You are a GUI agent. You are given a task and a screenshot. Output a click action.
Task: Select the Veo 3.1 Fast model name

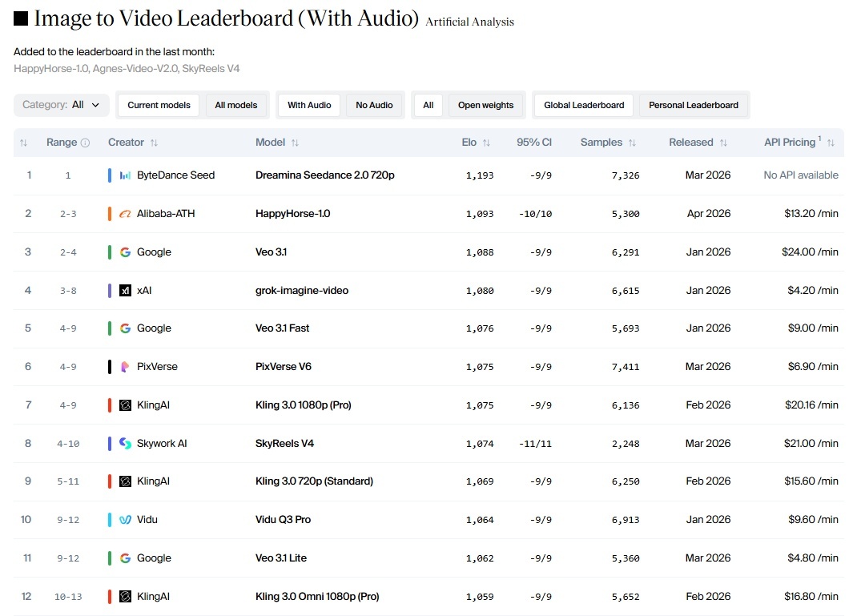[x=283, y=328]
